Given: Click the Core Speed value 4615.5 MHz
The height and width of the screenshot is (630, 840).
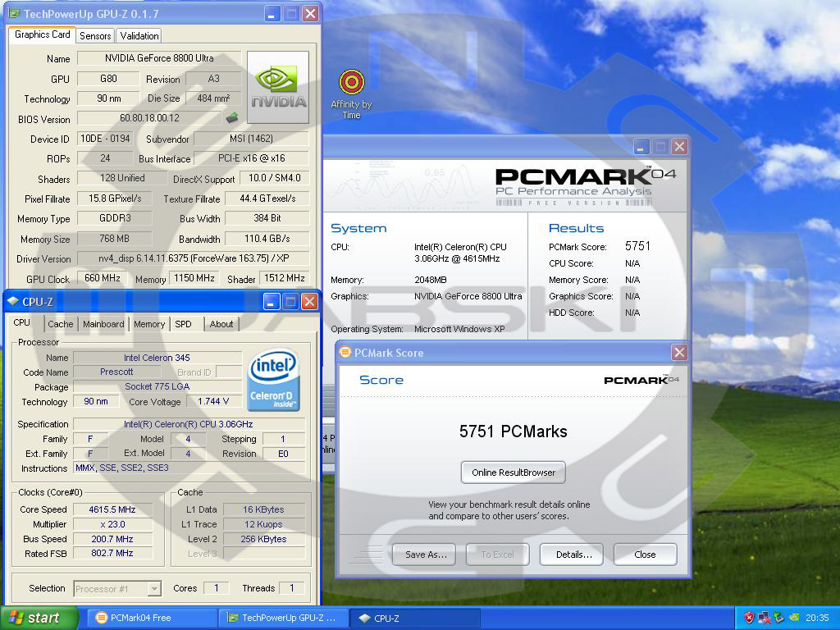Looking at the screenshot, I should coord(112,509).
